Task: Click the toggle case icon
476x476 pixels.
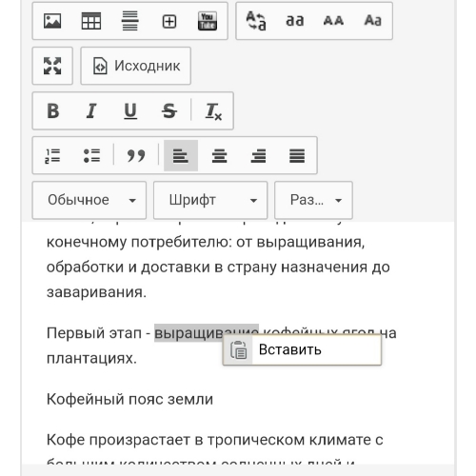Action: [256, 21]
